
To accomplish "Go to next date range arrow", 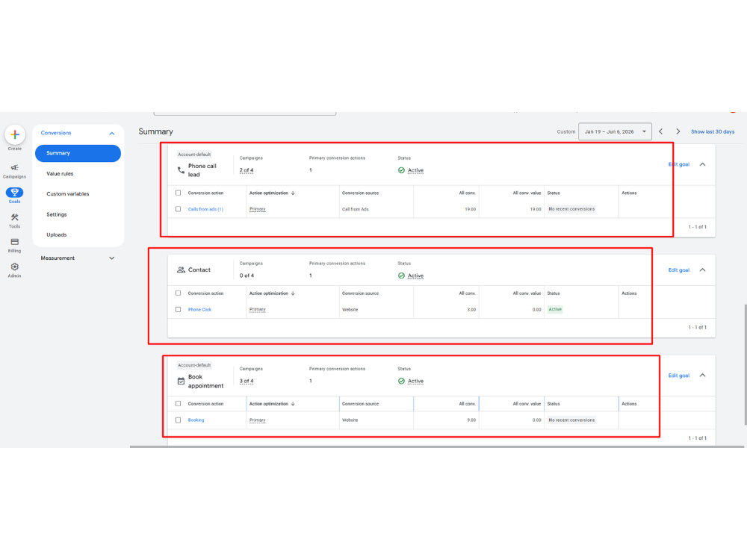I will (x=678, y=131).
